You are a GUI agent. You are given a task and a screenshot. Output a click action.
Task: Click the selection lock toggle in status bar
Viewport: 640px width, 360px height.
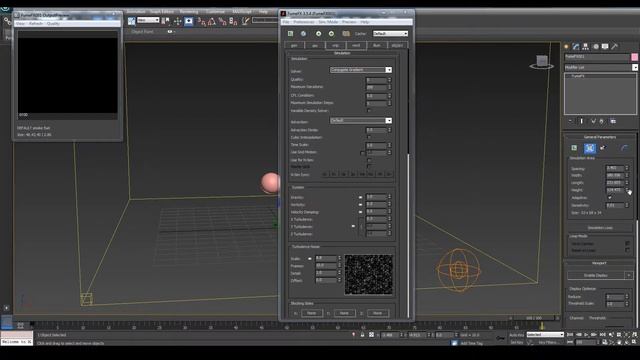point(362,335)
